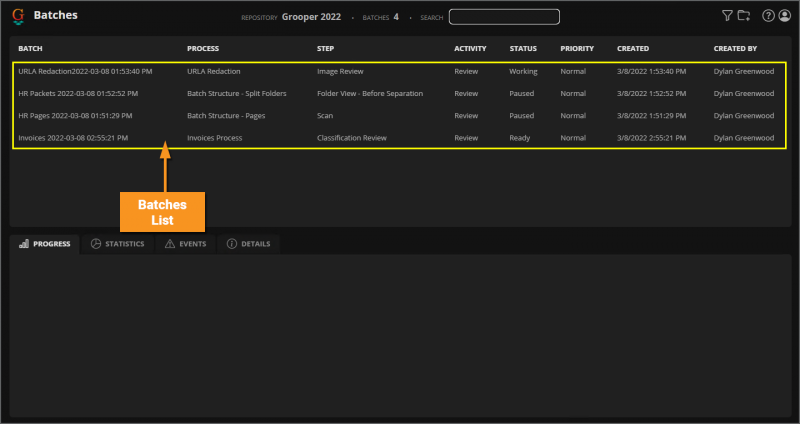Screen dimensions: 800x424
Task: Click in the Search input field
Action: point(504,17)
